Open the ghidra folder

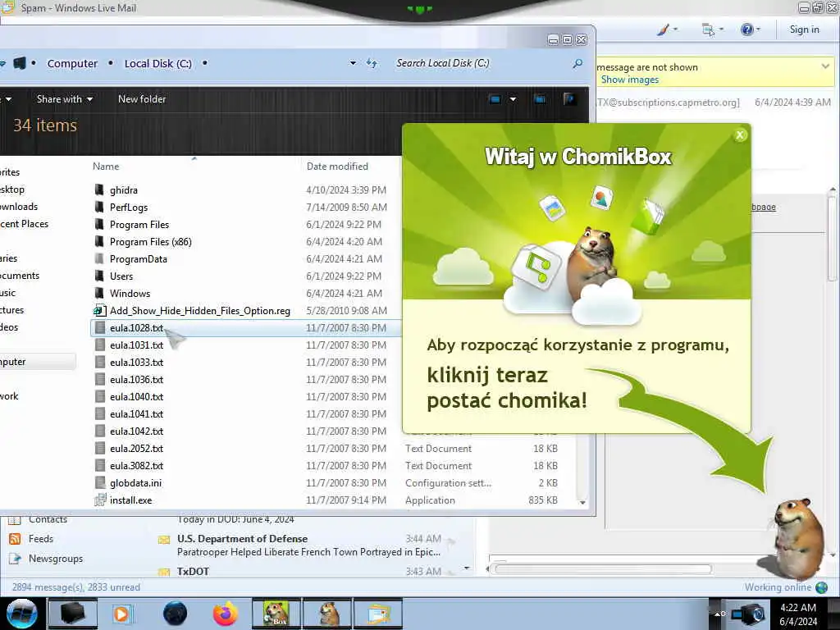(x=124, y=190)
